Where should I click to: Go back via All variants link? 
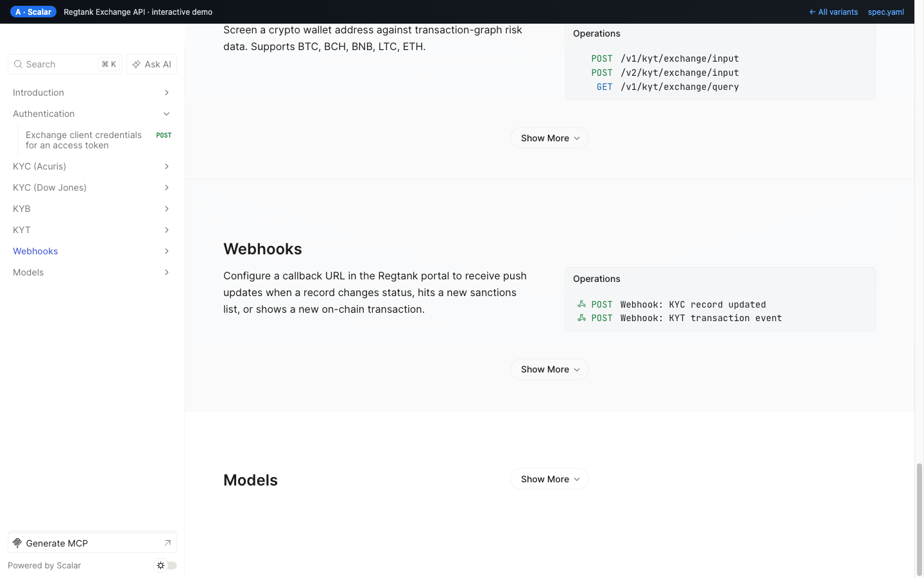(834, 12)
